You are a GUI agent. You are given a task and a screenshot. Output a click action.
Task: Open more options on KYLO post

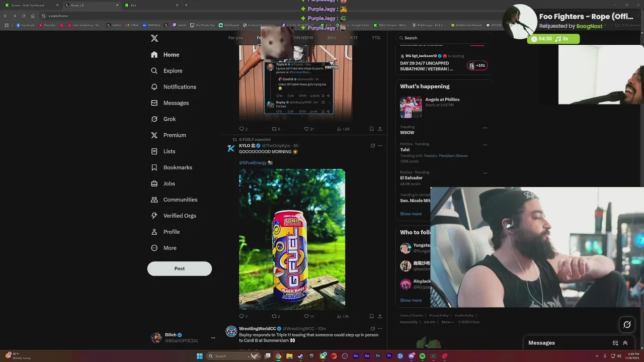click(x=380, y=146)
